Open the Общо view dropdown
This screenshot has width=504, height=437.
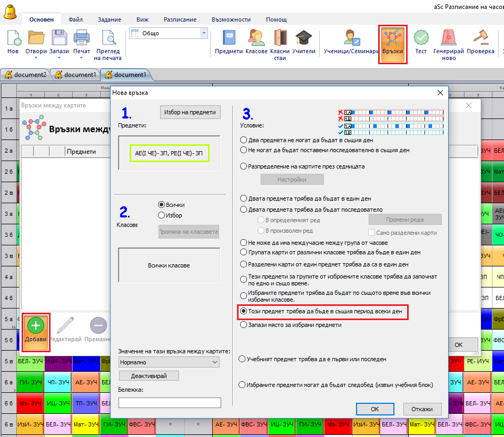click(169, 33)
